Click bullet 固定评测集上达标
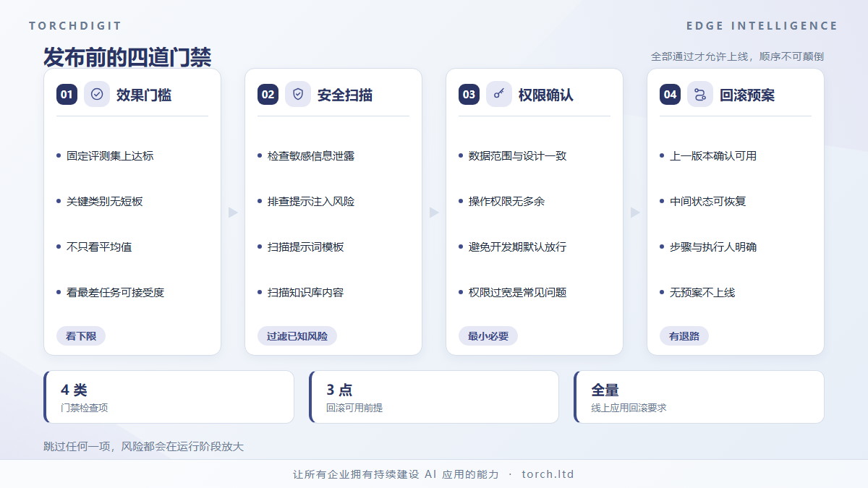 pyautogui.click(x=110, y=155)
